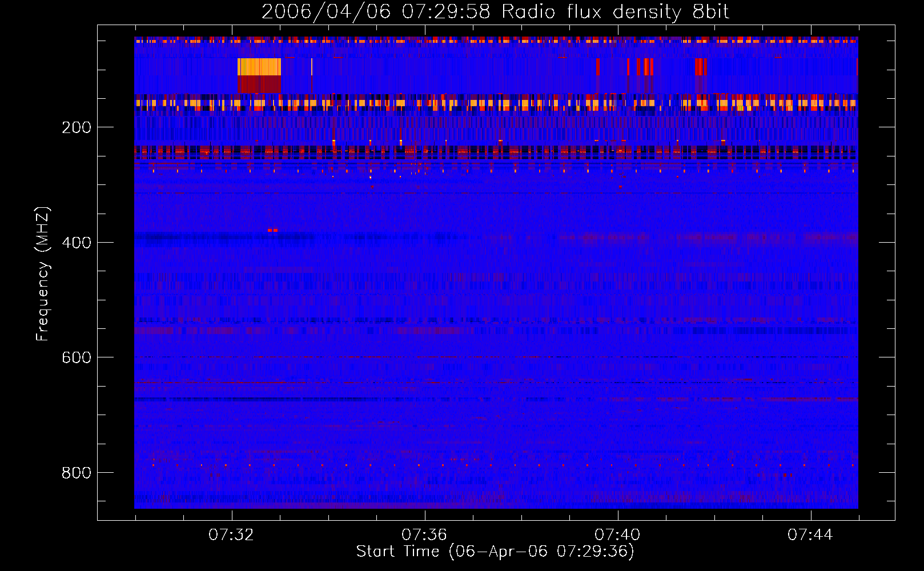Click the large orange-yellow burst block near 07:32
The width and height of the screenshot is (924, 571).
(x=259, y=67)
